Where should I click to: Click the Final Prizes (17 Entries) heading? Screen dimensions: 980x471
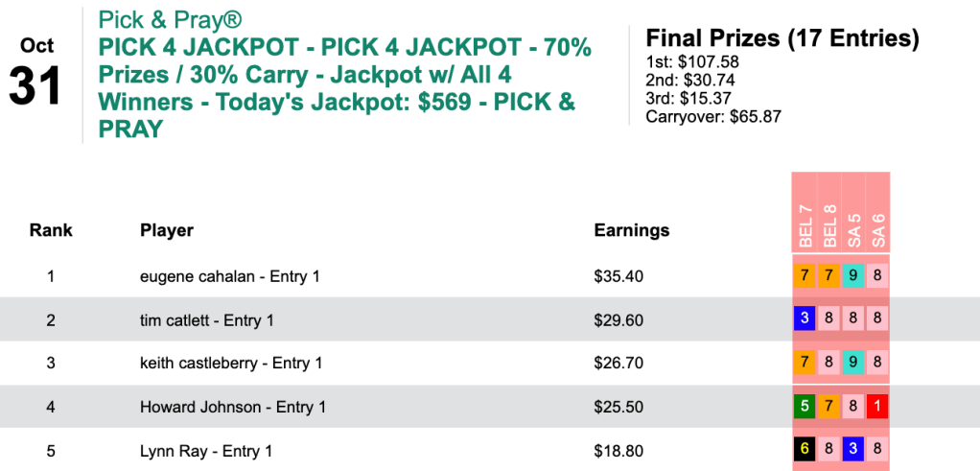(x=782, y=38)
